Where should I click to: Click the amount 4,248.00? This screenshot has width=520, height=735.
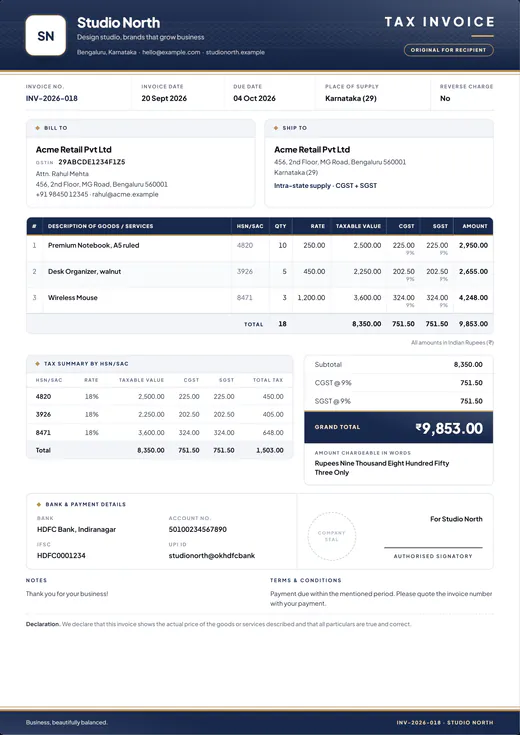pyautogui.click(x=474, y=298)
